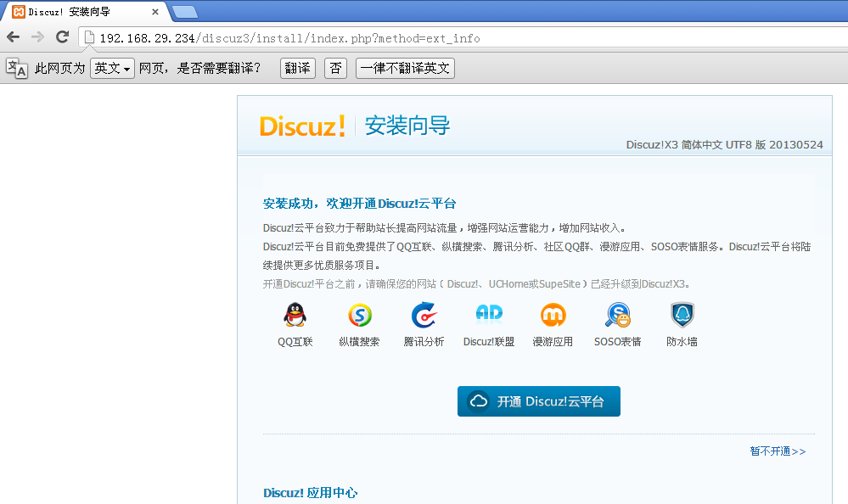Click the 纵横搜索 icon
The height and width of the screenshot is (504, 848).
(x=360, y=315)
